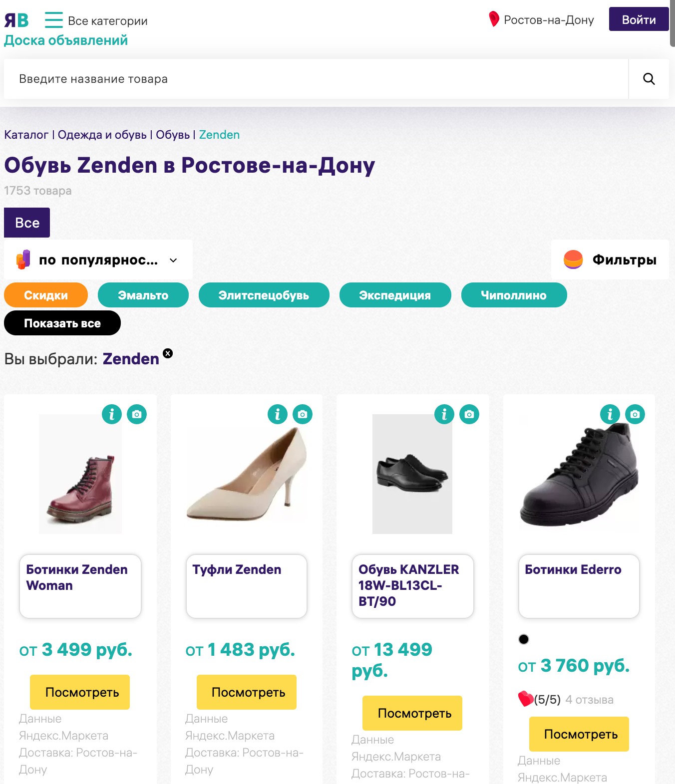Remove the selected Zenden filter
The height and width of the screenshot is (784, 675).
point(168,353)
